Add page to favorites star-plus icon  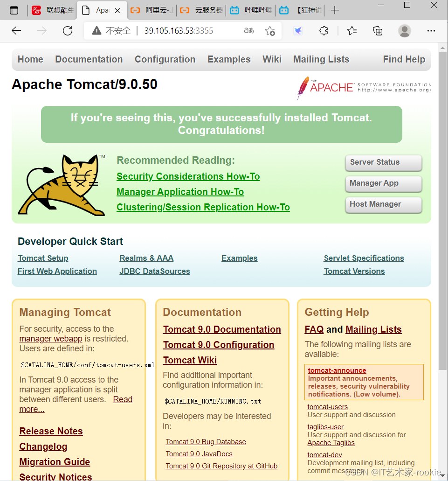(x=270, y=31)
